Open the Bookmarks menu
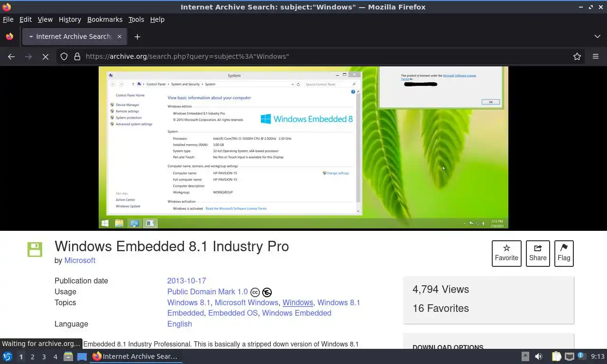The width and height of the screenshot is (607, 364). tap(105, 19)
